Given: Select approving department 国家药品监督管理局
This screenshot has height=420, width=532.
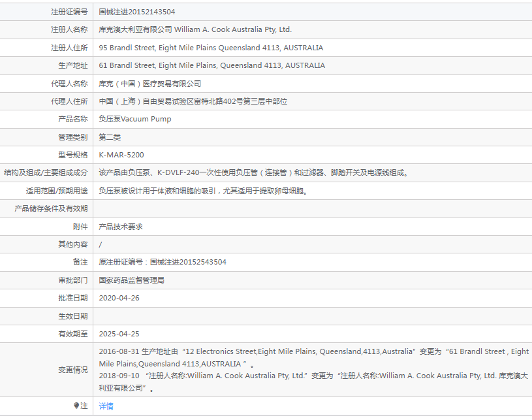Looking at the screenshot, I should click(131, 280).
